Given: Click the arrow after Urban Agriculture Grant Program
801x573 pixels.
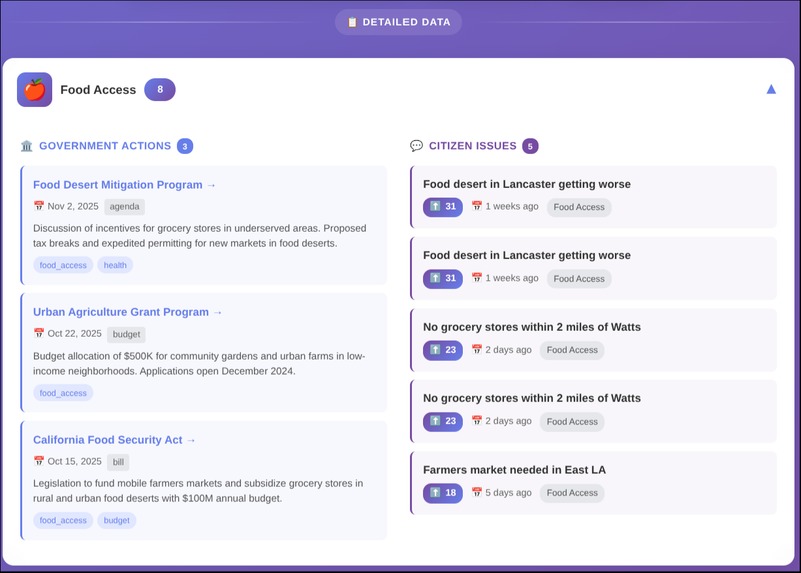Looking at the screenshot, I should point(218,313).
